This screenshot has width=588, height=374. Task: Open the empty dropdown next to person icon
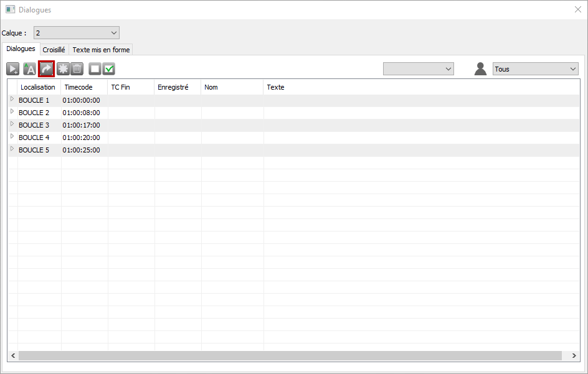click(418, 69)
